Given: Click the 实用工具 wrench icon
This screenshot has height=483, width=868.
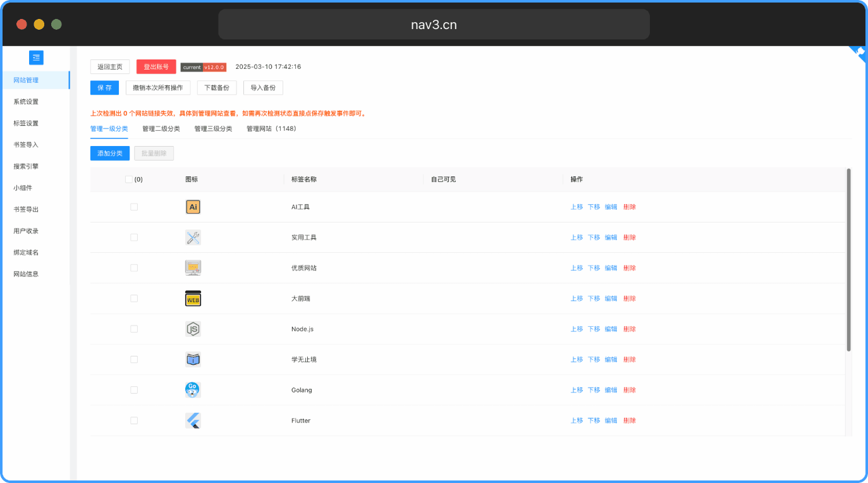Looking at the screenshot, I should click(193, 238).
